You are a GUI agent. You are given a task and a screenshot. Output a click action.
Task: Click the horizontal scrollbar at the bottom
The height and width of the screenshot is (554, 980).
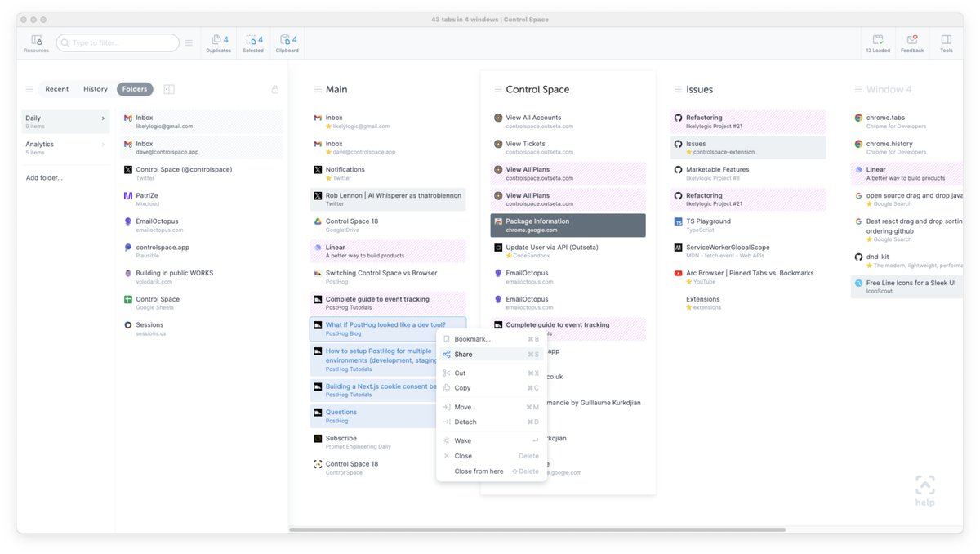coord(537,529)
